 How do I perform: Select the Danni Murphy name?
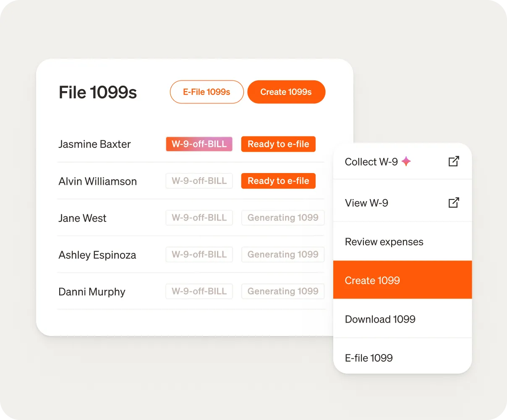[x=92, y=292]
